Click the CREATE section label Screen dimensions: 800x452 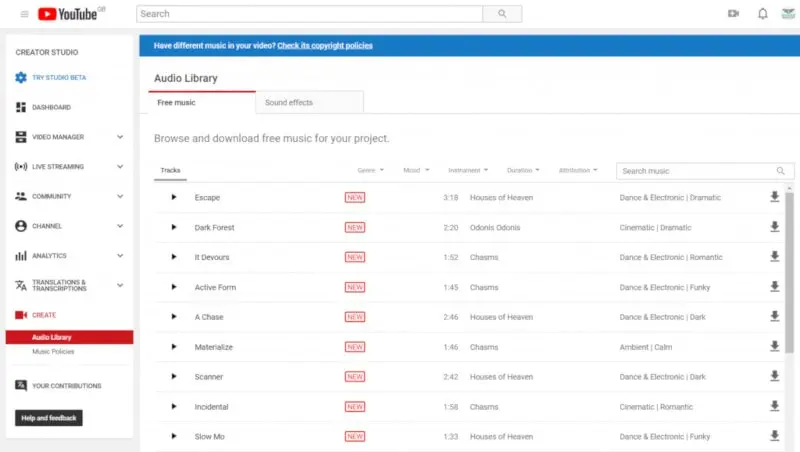click(44, 315)
